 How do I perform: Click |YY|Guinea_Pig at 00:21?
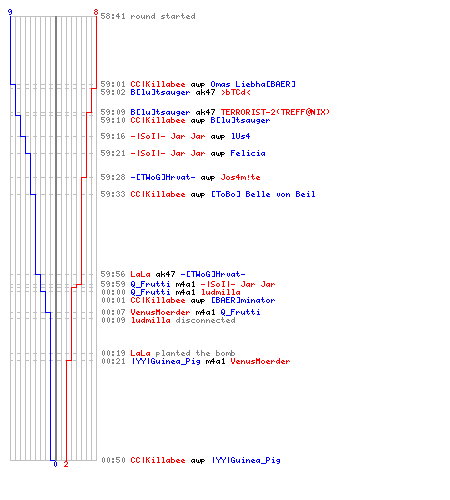point(166,361)
